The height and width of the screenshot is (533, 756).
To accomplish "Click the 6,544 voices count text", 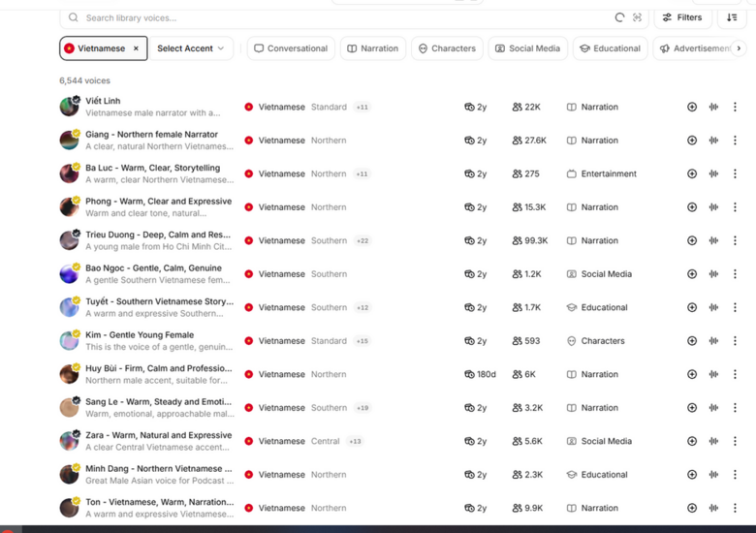I will (x=85, y=80).
